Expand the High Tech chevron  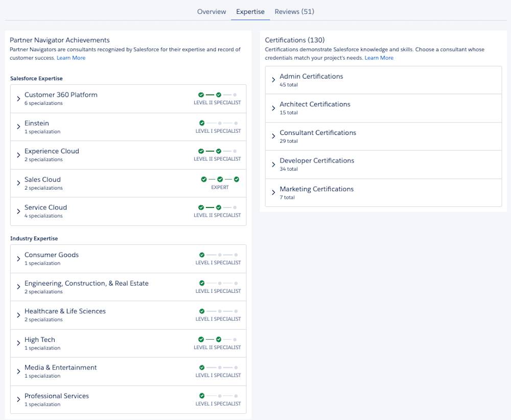tap(18, 343)
